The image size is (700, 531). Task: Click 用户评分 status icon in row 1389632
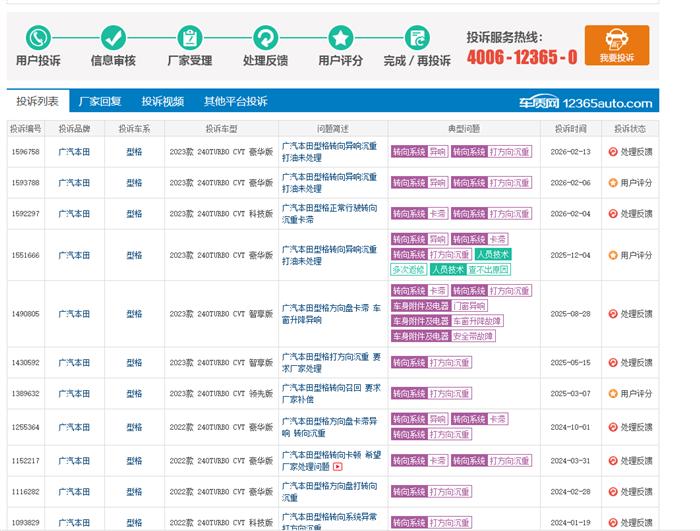(613, 394)
